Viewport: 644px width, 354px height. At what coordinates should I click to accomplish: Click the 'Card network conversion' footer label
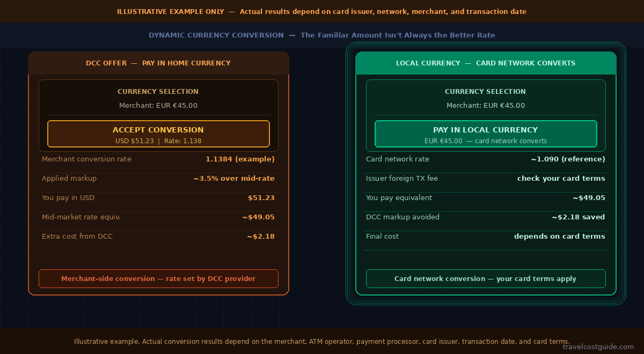pos(486,279)
